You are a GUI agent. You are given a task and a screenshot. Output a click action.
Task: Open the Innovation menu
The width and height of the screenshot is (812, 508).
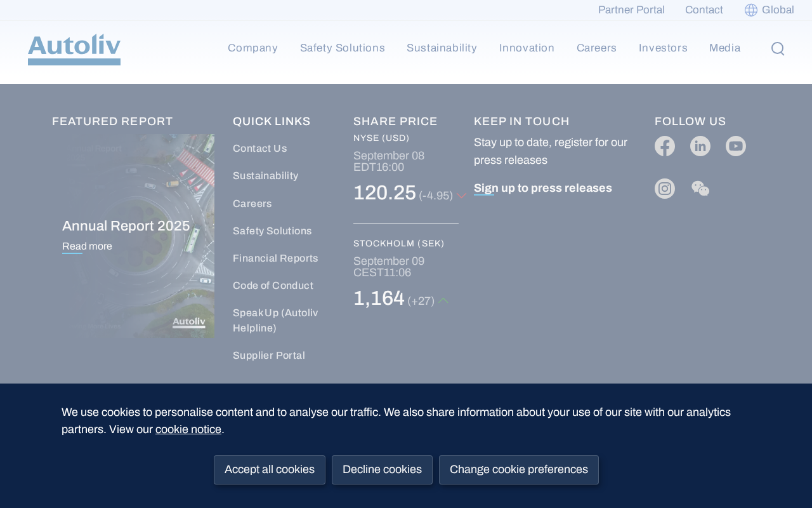point(527,48)
